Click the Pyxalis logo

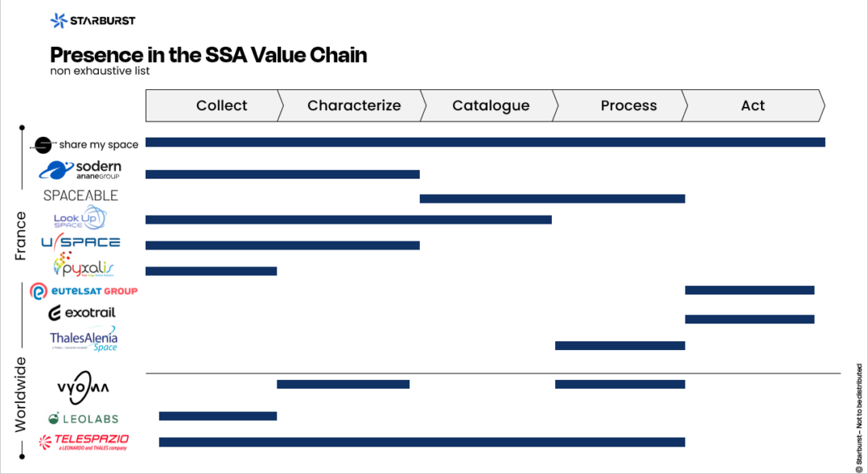point(84,266)
